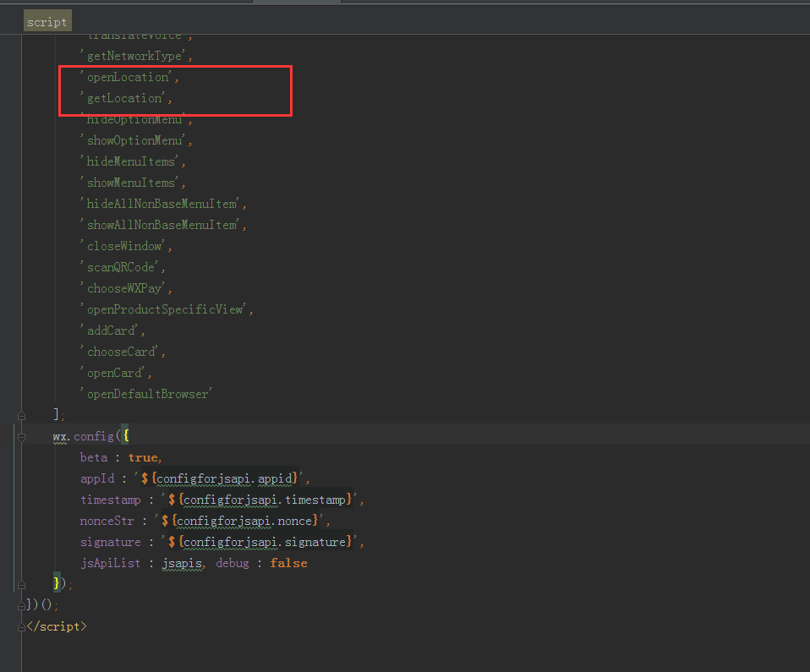This screenshot has height=672, width=810.
Task: Click the 'openCard' entry
Action: pos(113,373)
